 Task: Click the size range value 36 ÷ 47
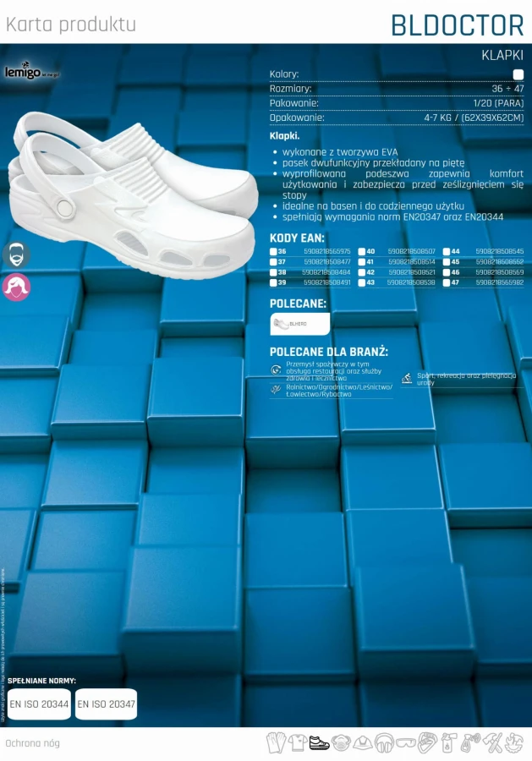click(507, 89)
